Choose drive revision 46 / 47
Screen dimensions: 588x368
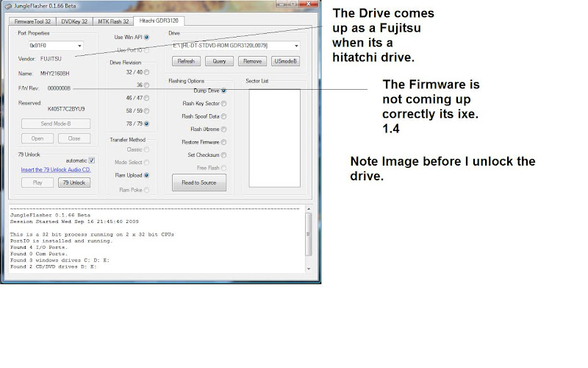[146, 98]
